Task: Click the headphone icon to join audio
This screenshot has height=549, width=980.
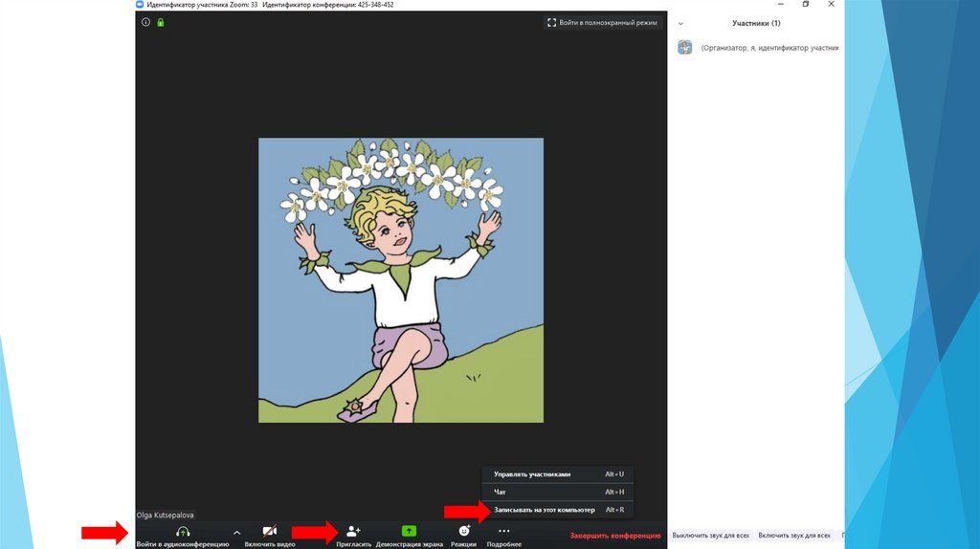Action: (183, 531)
